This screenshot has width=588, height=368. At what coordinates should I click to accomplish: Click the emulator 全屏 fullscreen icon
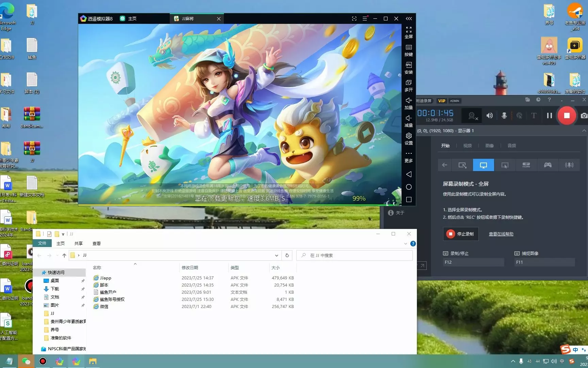(409, 30)
